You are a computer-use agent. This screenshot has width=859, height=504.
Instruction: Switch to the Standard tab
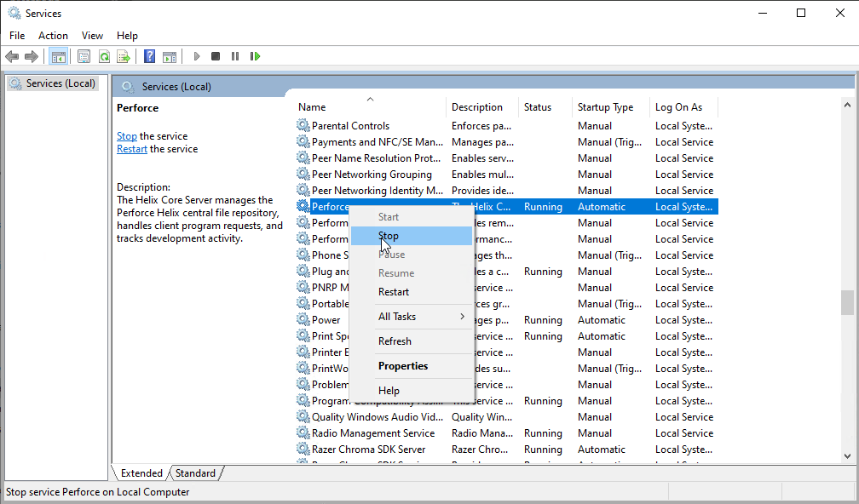tap(195, 472)
